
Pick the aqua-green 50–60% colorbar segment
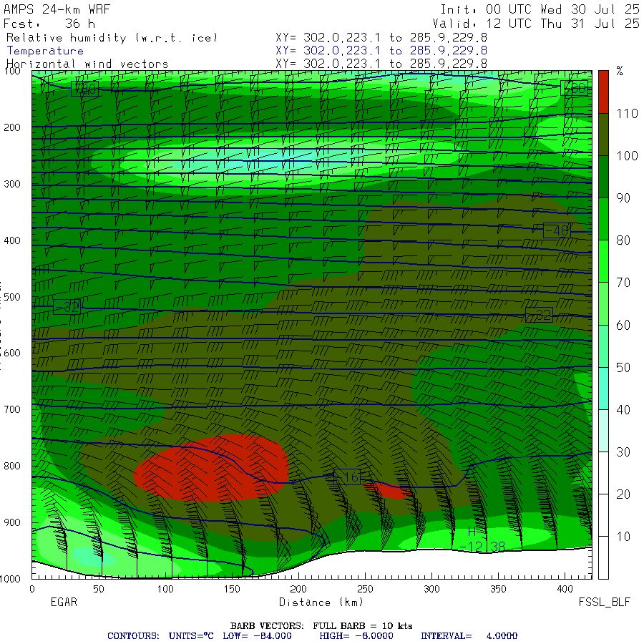[603, 346]
